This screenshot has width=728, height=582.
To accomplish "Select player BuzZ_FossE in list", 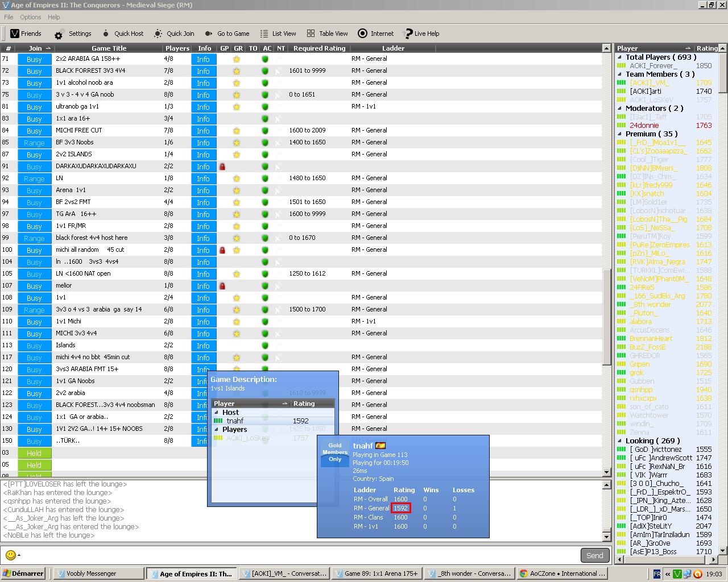I will point(647,347).
